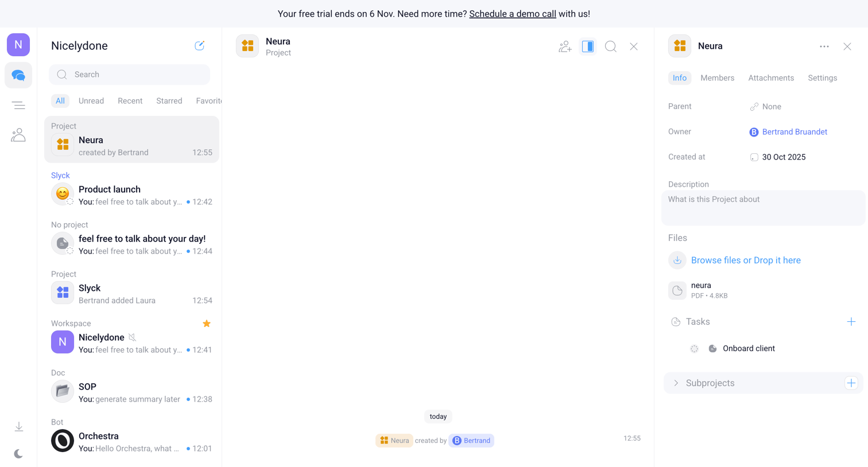Click the download icon in the sidebar

click(x=18, y=427)
